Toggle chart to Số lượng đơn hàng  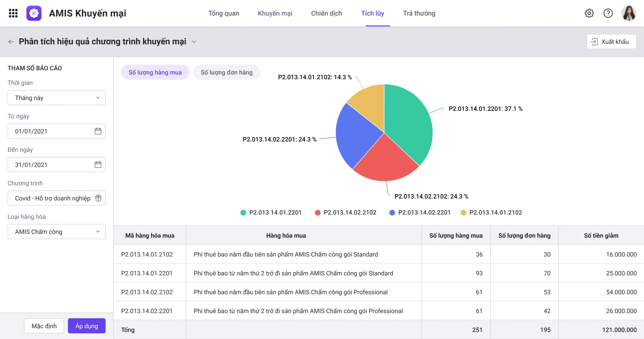point(226,72)
